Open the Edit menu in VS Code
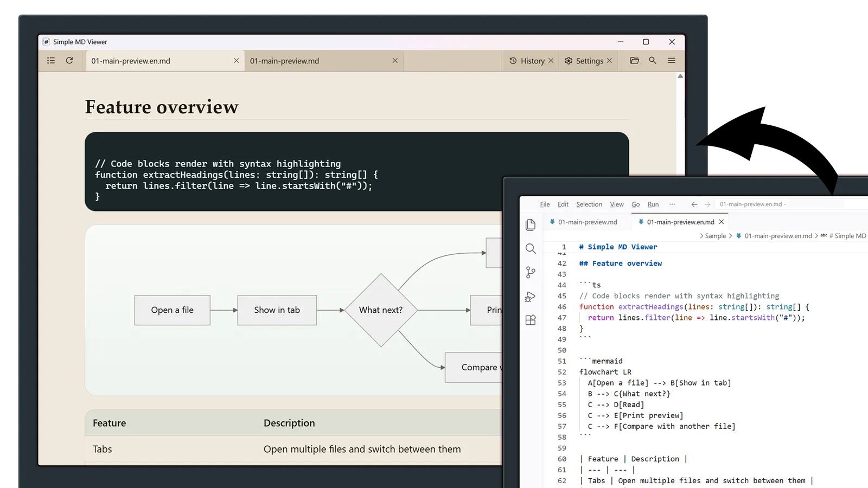Image resolution: width=868 pixels, height=488 pixels. click(563, 204)
